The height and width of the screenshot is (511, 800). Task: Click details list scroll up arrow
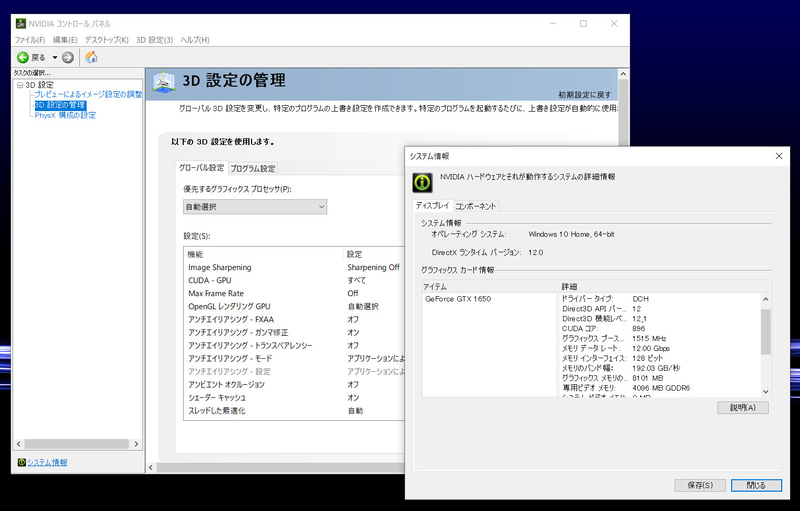coord(766,299)
